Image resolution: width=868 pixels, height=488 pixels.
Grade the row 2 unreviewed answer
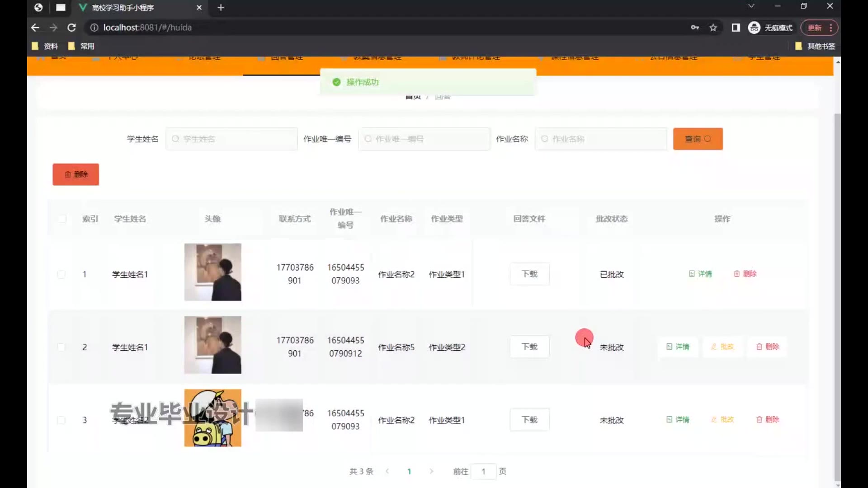pyautogui.click(x=722, y=347)
